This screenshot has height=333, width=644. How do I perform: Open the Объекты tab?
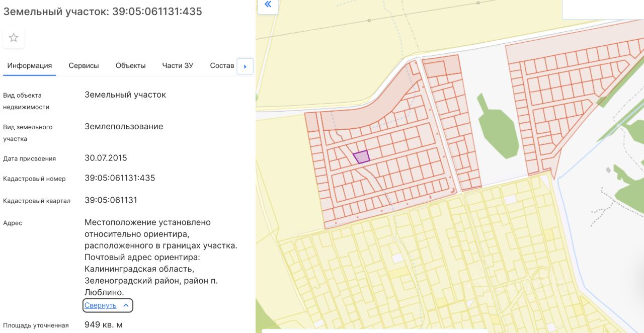pyautogui.click(x=130, y=65)
